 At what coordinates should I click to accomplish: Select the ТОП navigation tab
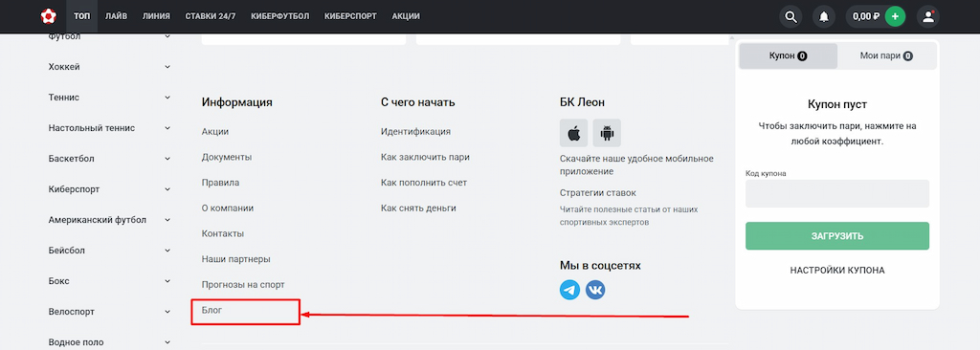82,16
